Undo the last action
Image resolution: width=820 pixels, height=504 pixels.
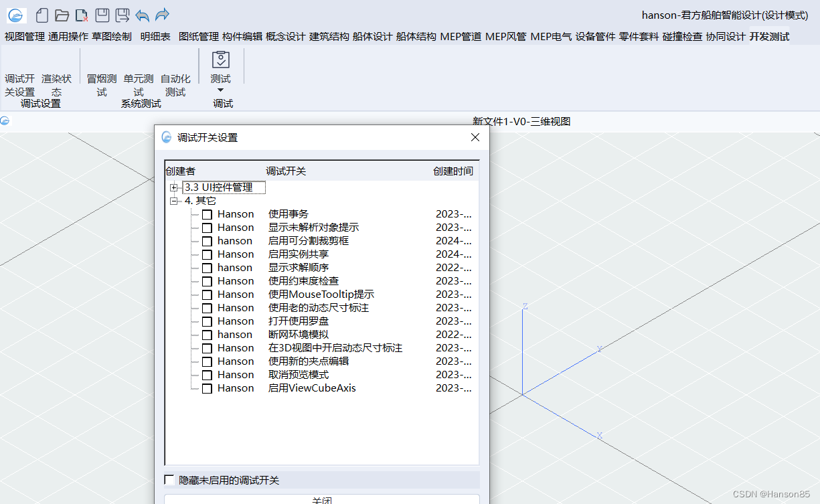click(x=142, y=15)
